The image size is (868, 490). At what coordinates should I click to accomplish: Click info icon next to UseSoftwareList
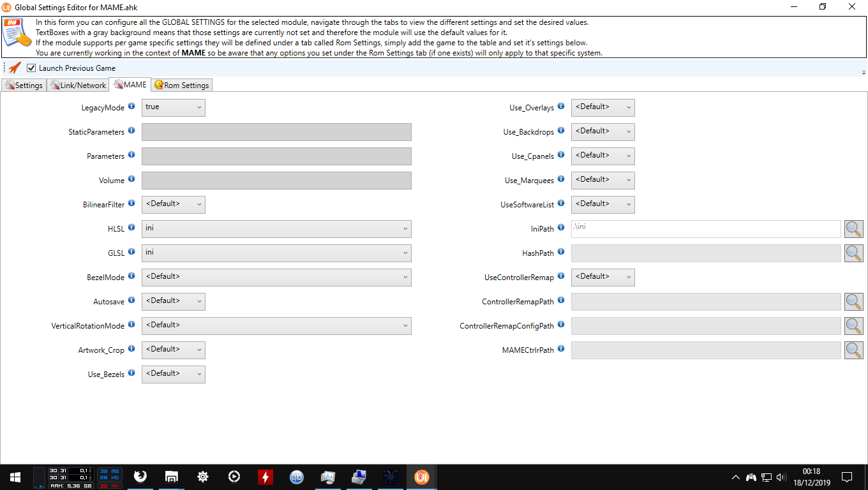pos(561,204)
